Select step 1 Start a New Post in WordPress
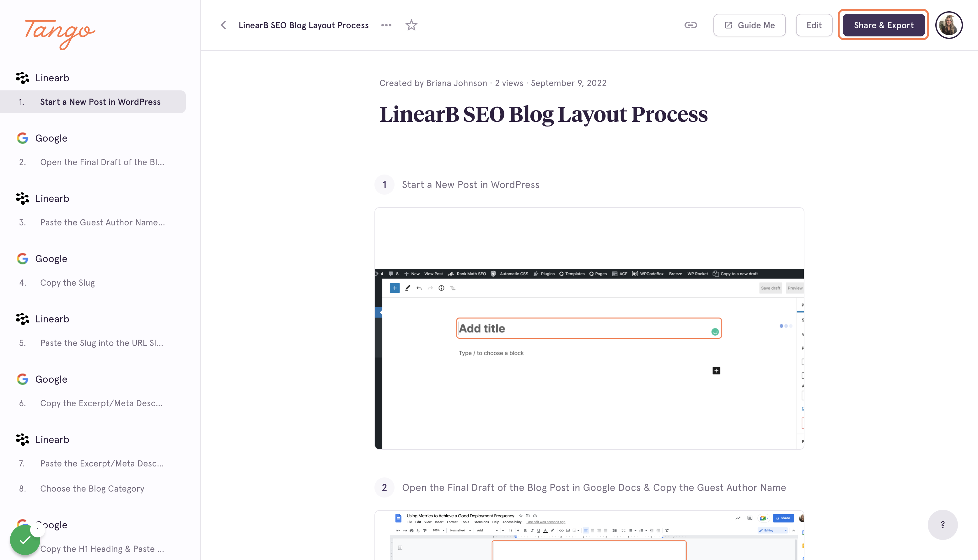The image size is (978, 560). tap(93, 102)
